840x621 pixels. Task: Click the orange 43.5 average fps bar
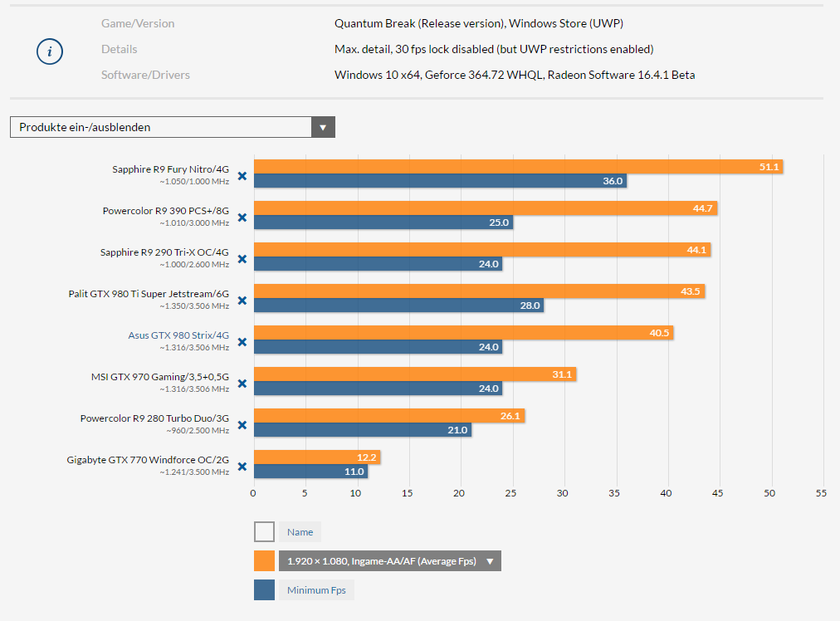click(480, 291)
